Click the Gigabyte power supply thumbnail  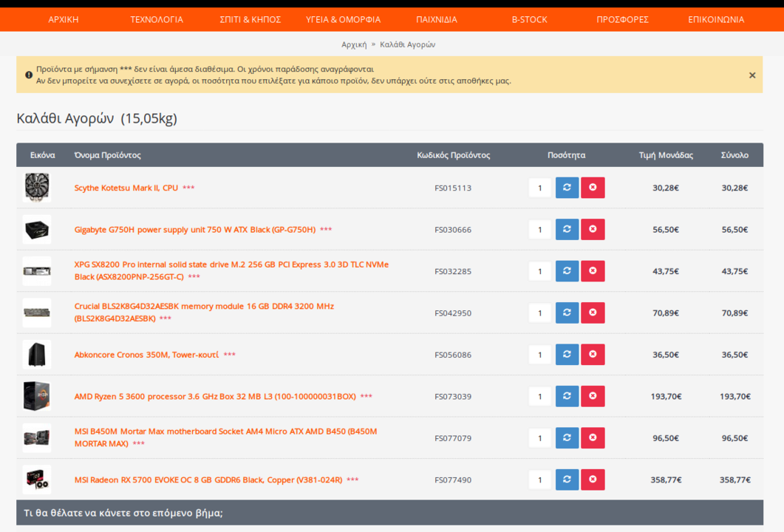click(37, 230)
